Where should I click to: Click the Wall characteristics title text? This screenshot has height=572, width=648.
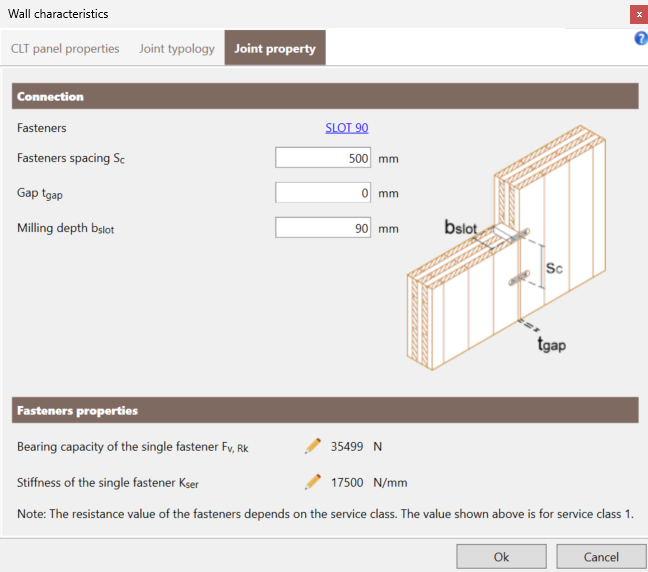[x=58, y=14]
